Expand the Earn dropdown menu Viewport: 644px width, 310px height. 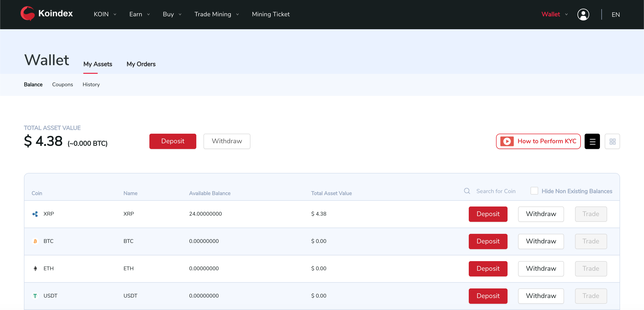[x=139, y=14]
